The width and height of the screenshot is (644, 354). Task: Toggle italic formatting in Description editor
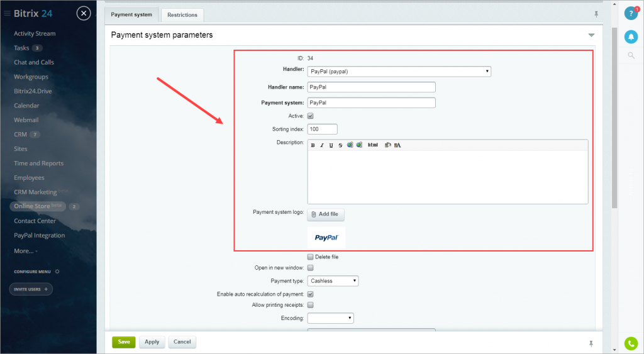click(x=322, y=145)
